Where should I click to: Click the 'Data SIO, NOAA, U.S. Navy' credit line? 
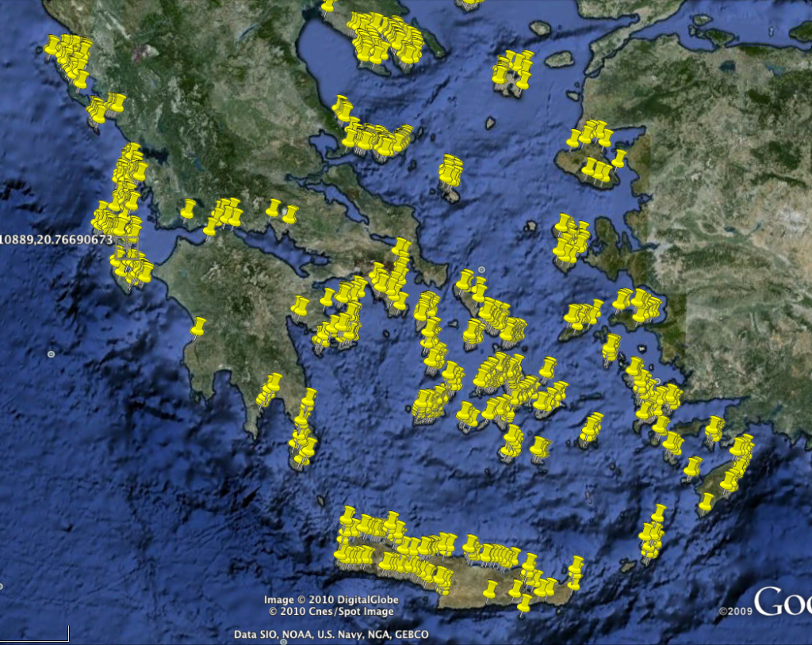[x=331, y=635]
